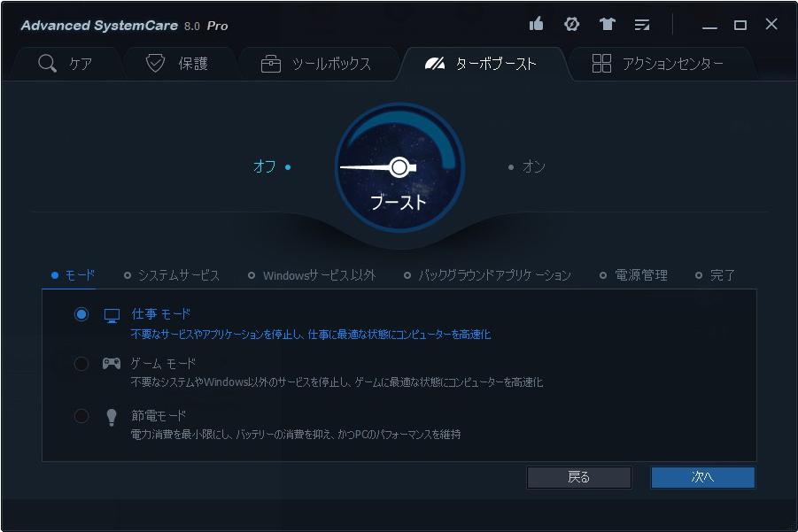Switch to the 保護 tab
This screenshot has width=798, height=532.
coord(177,64)
